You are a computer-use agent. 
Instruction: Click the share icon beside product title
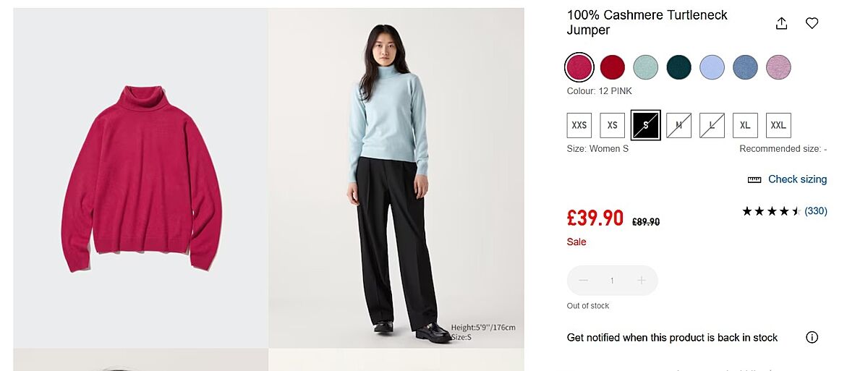pos(781,23)
